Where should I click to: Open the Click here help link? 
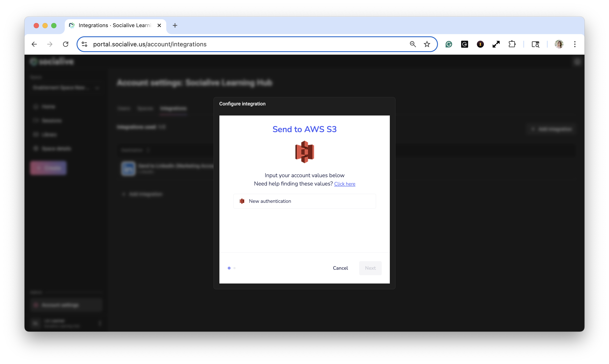click(344, 184)
